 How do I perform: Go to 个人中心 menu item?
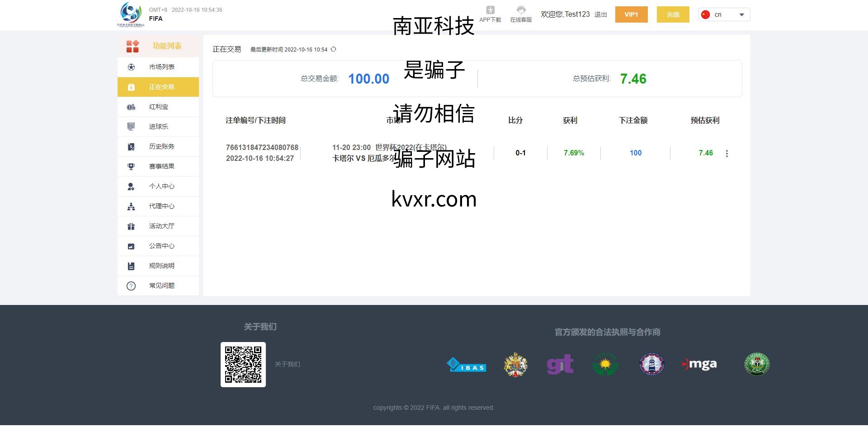[x=158, y=186]
